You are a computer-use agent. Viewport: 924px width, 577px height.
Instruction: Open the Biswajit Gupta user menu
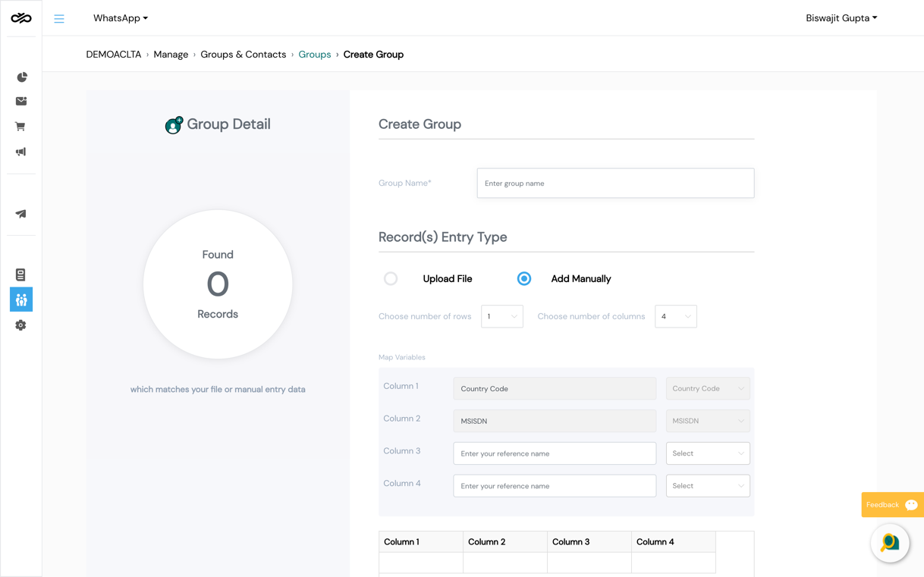[x=841, y=18]
